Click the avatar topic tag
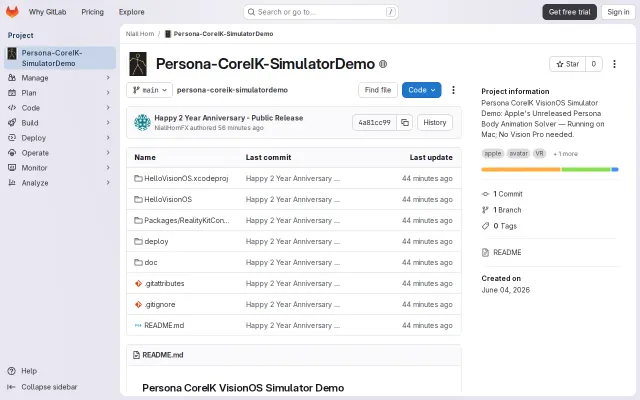The height and width of the screenshot is (400, 640). (x=518, y=153)
